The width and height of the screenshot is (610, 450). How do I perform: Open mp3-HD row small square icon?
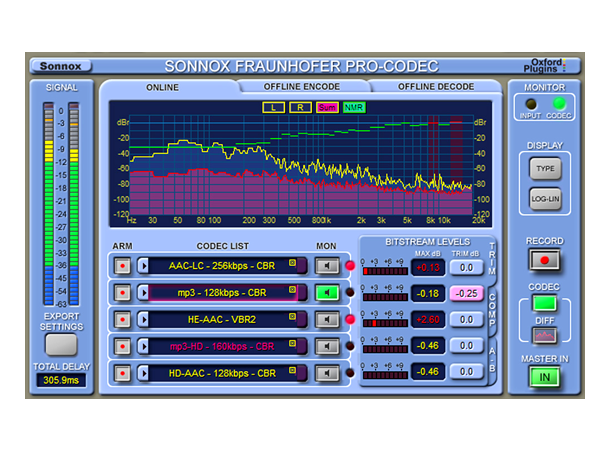click(x=292, y=343)
